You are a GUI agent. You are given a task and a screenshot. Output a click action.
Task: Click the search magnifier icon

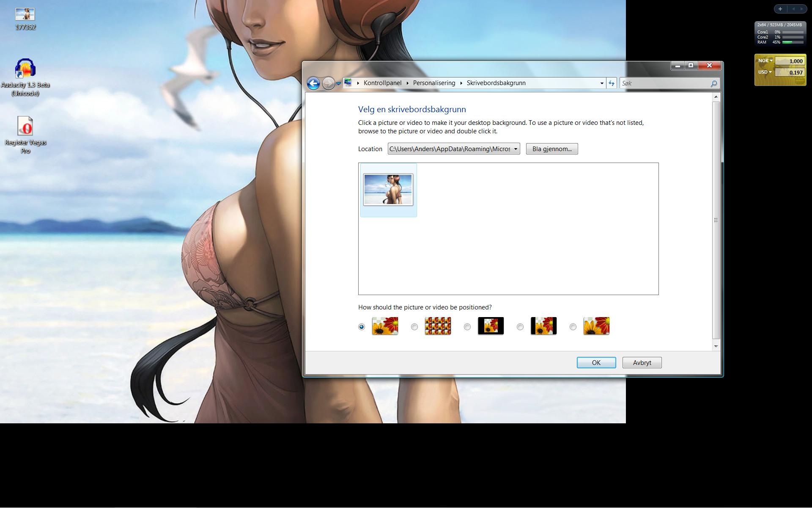(713, 83)
